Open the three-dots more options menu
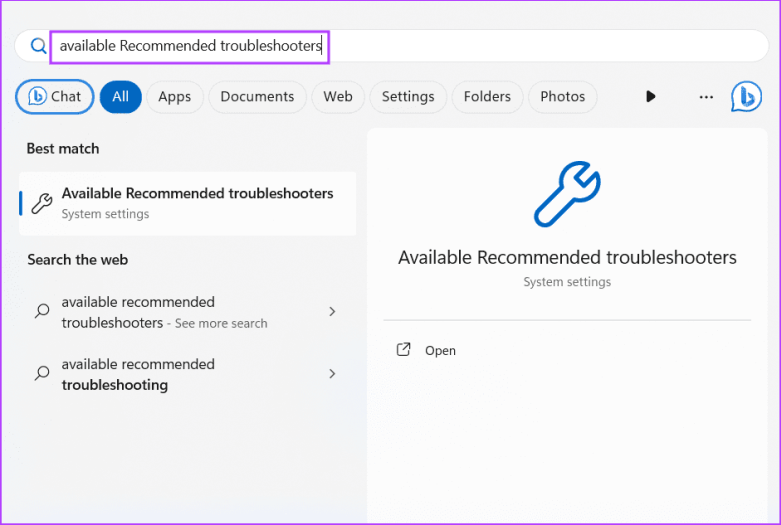This screenshot has height=525, width=781. [706, 97]
